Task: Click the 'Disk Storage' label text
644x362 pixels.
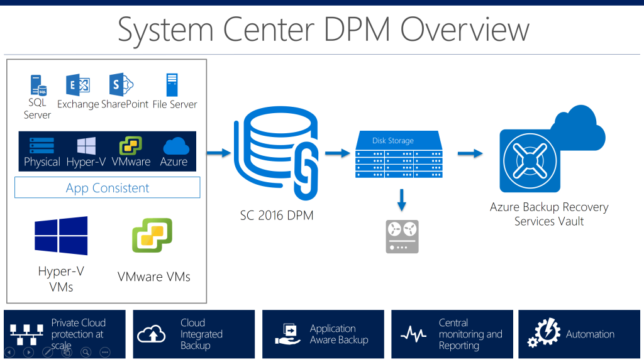Action: [392, 140]
